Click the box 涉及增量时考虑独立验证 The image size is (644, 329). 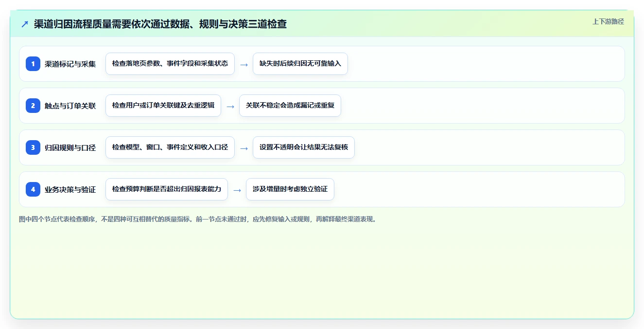pyautogui.click(x=290, y=189)
